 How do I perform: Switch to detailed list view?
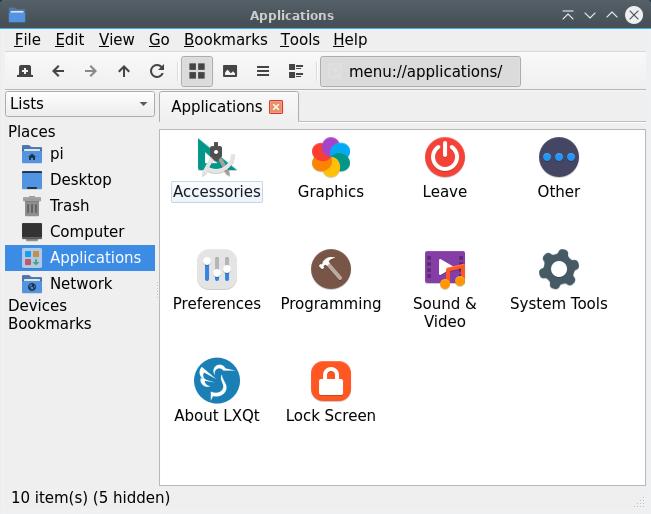(296, 71)
